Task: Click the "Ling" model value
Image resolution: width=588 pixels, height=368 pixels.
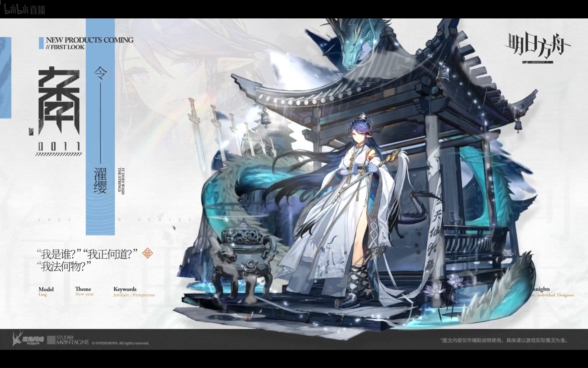Action: tap(42, 294)
